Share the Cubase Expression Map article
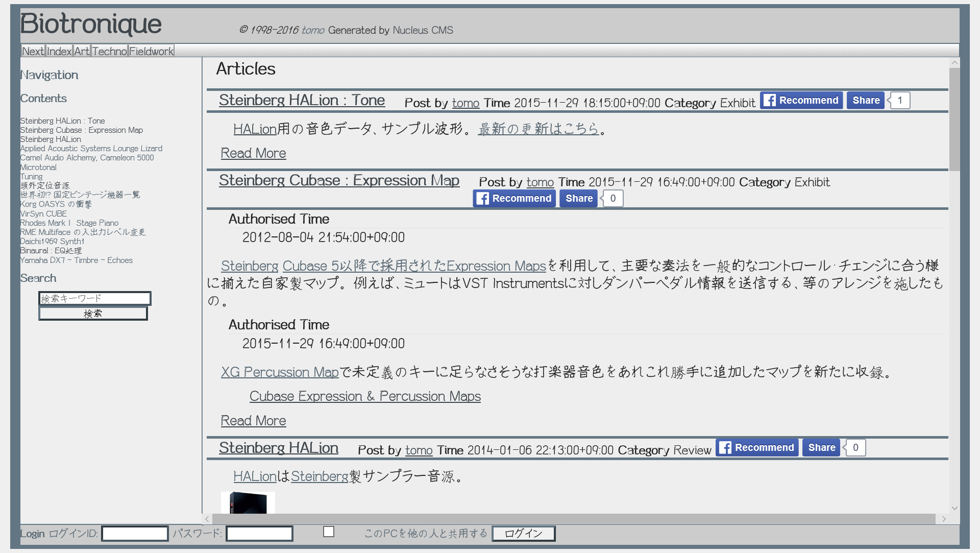The width and height of the screenshot is (980, 553). coord(578,198)
